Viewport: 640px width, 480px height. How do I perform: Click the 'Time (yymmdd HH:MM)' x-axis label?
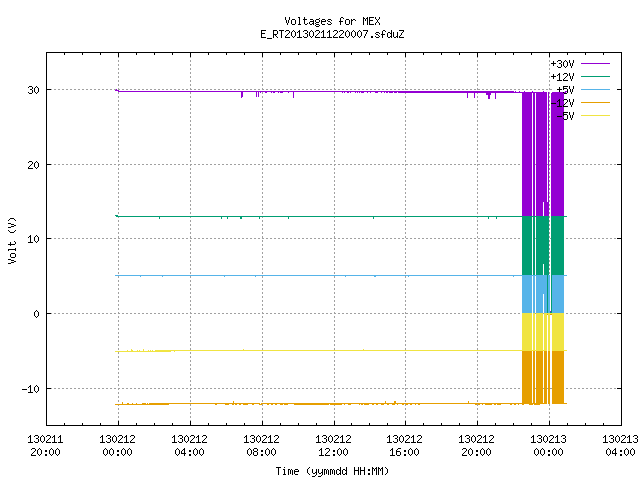point(332,471)
